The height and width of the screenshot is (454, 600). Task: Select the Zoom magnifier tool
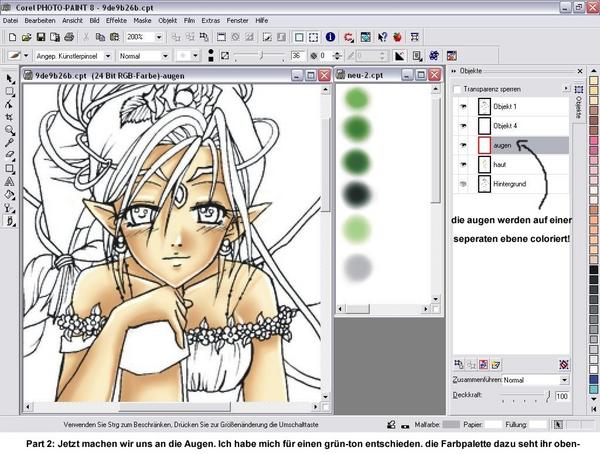[10, 130]
